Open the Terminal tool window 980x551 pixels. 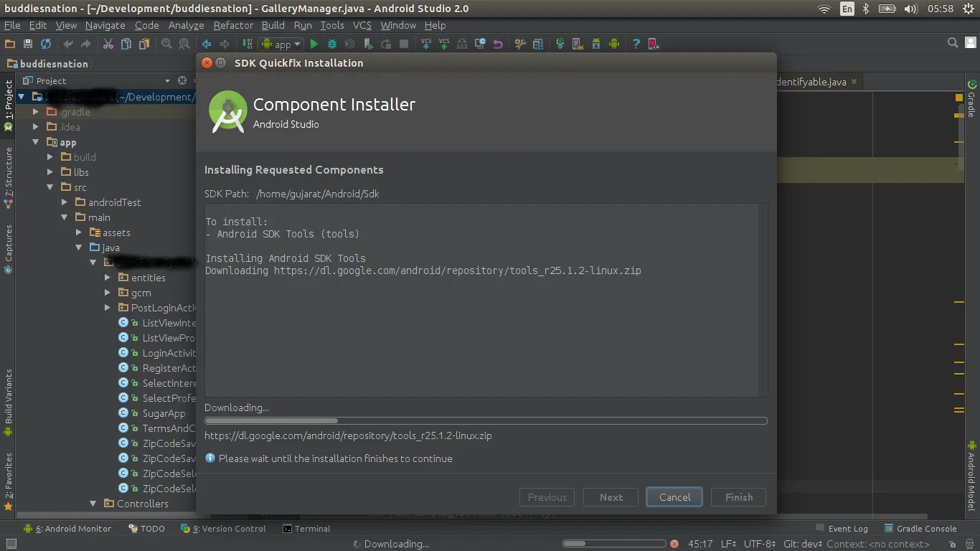click(306, 529)
